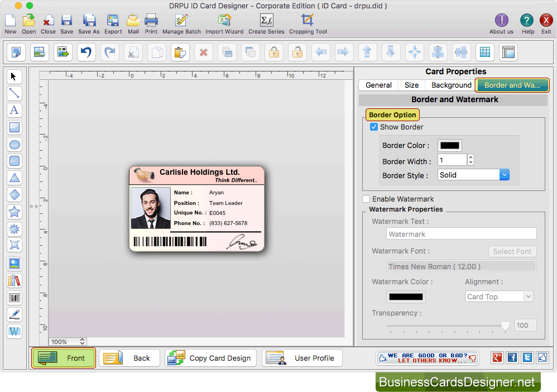Viewport: 557px width, 392px height.
Task: Uncheck the Show Border option
Action: [x=374, y=127]
